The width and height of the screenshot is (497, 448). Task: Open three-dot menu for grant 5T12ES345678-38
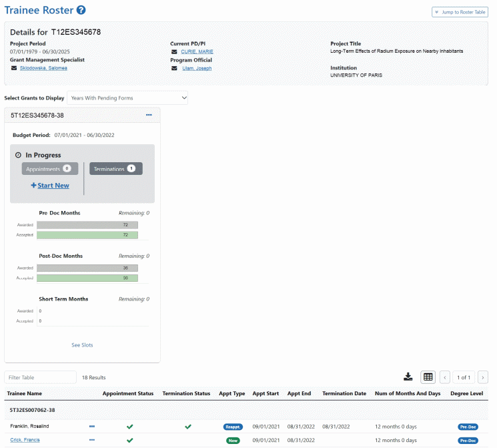(149, 116)
